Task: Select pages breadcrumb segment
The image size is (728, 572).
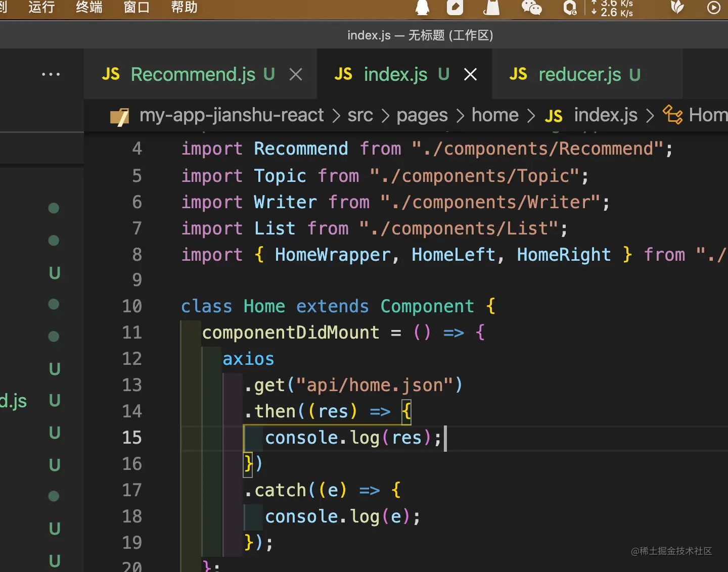Action: point(422,115)
